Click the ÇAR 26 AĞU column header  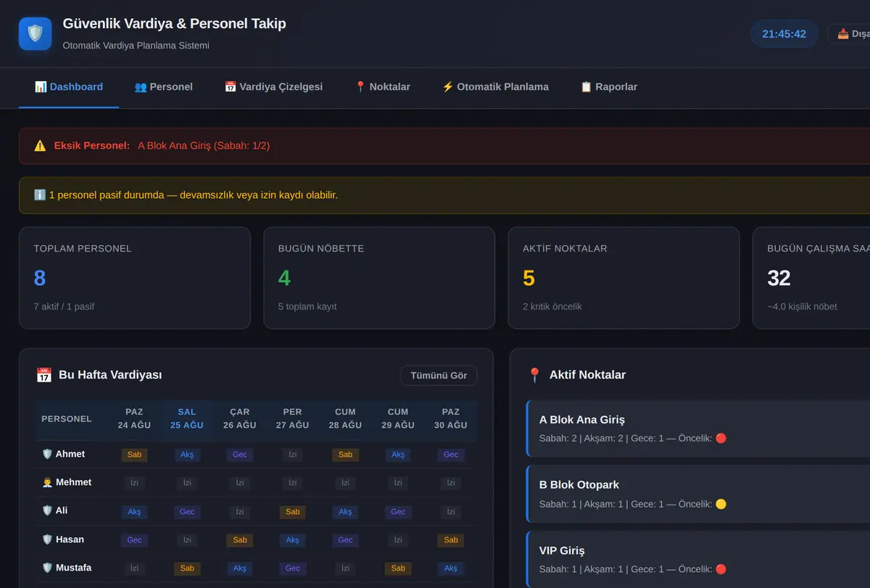(x=240, y=418)
